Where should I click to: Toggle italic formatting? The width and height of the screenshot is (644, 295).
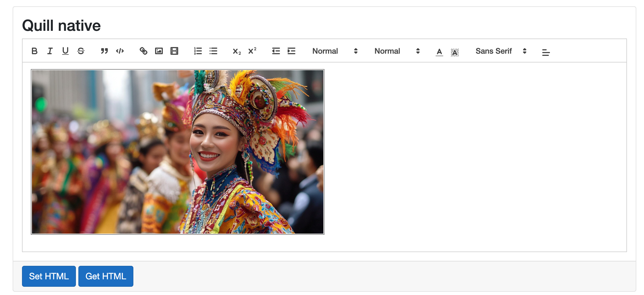(x=50, y=51)
